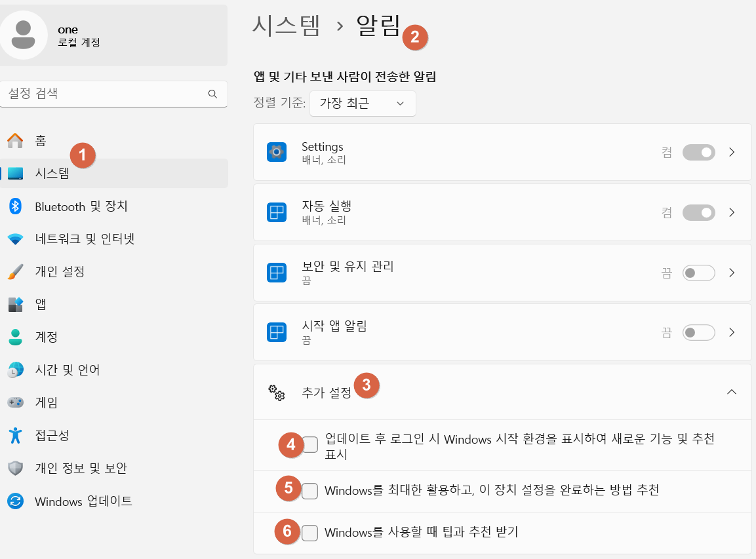Click the 접근성 person icon
The height and width of the screenshot is (559, 756).
click(x=15, y=435)
